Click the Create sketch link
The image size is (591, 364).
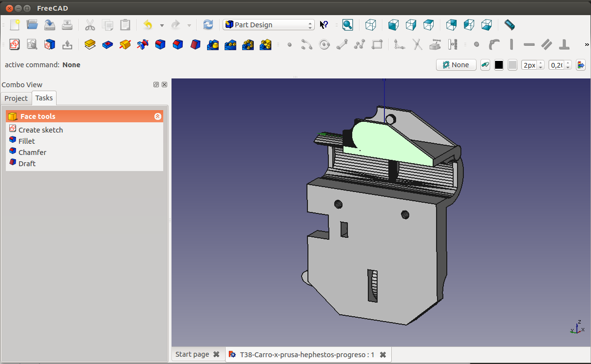pyautogui.click(x=40, y=130)
